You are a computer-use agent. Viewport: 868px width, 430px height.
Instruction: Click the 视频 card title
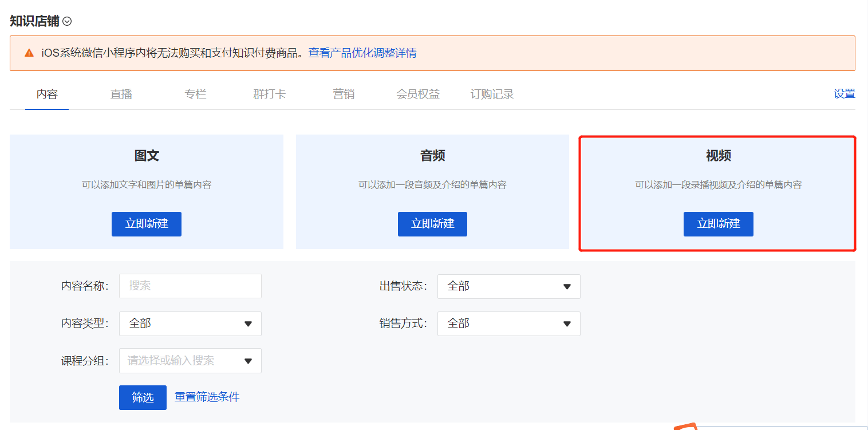(x=719, y=156)
